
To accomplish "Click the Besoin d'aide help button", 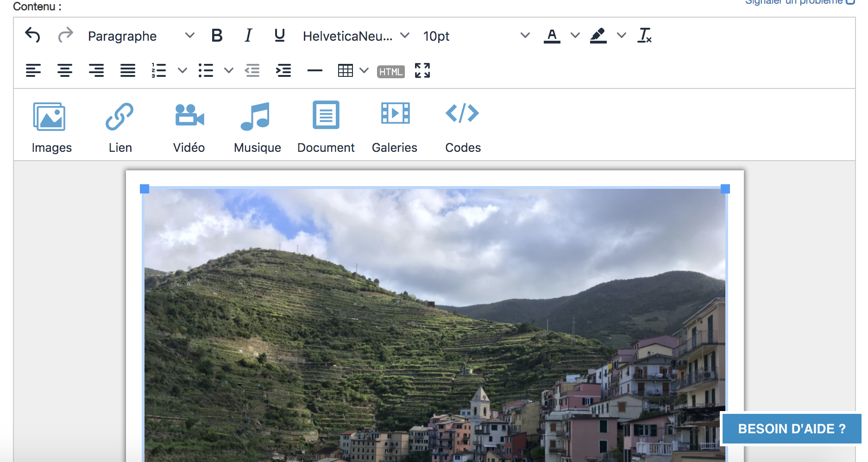I will pos(792,429).
